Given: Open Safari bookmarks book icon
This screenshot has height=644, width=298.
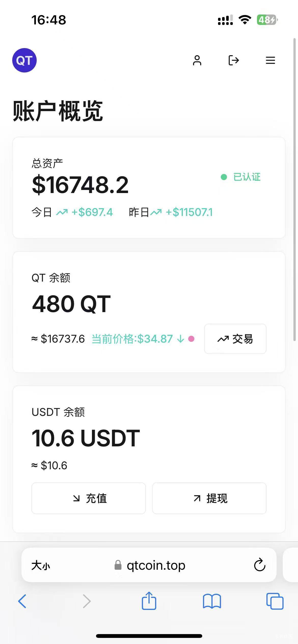Looking at the screenshot, I should [x=212, y=601].
